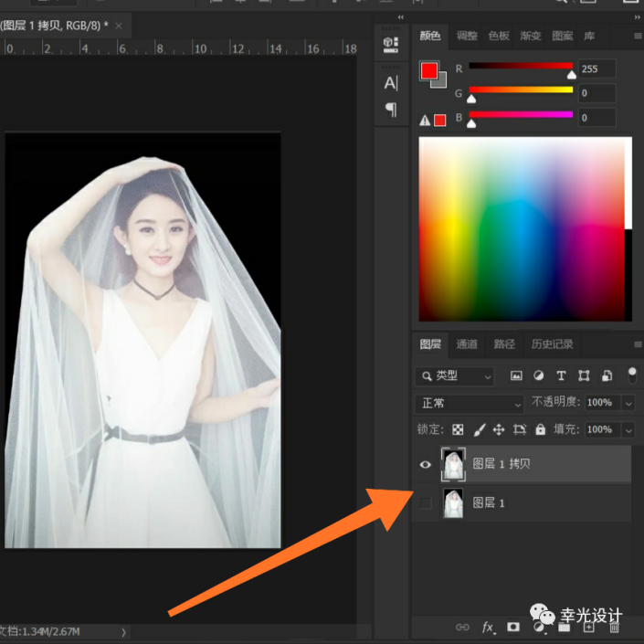Viewport: 644px width, 644px height.
Task: Switch to the 图层 tab
Action: pyautogui.click(x=430, y=344)
